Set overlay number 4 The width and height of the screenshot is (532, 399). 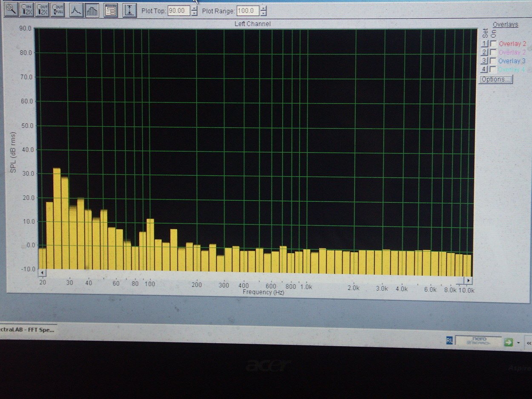click(x=484, y=69)
